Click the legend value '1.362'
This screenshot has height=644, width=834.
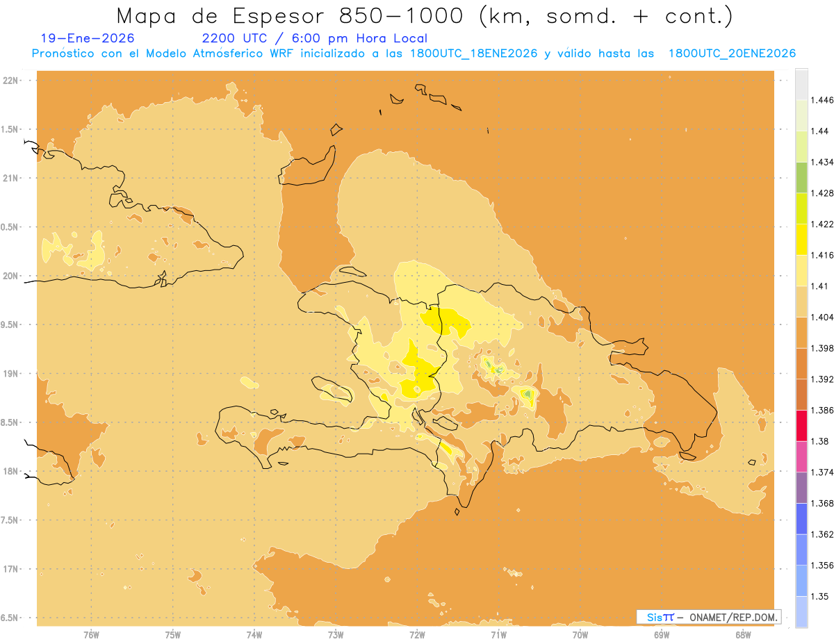(822, 534)
